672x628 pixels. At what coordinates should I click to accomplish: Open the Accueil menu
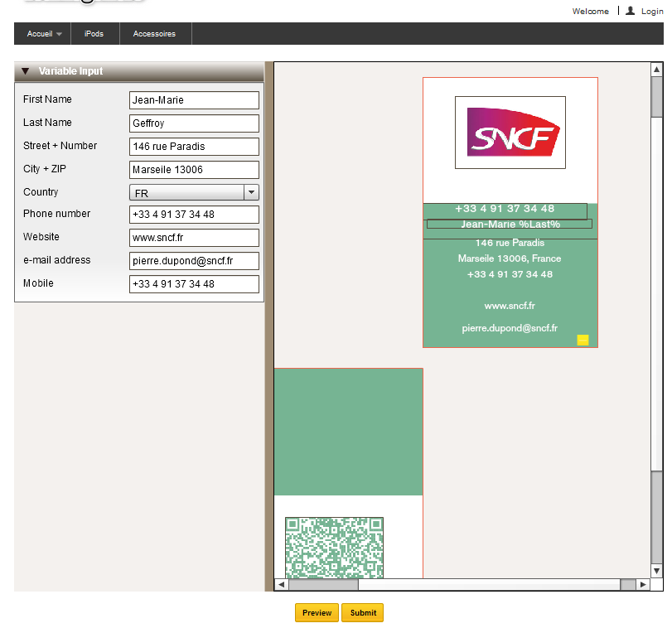pyautogui.click(x=42, y=33)
